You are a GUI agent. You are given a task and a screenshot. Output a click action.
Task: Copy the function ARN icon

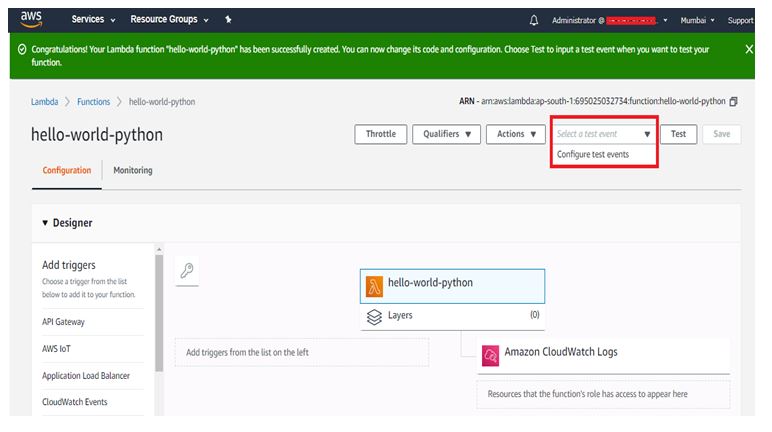734,101
